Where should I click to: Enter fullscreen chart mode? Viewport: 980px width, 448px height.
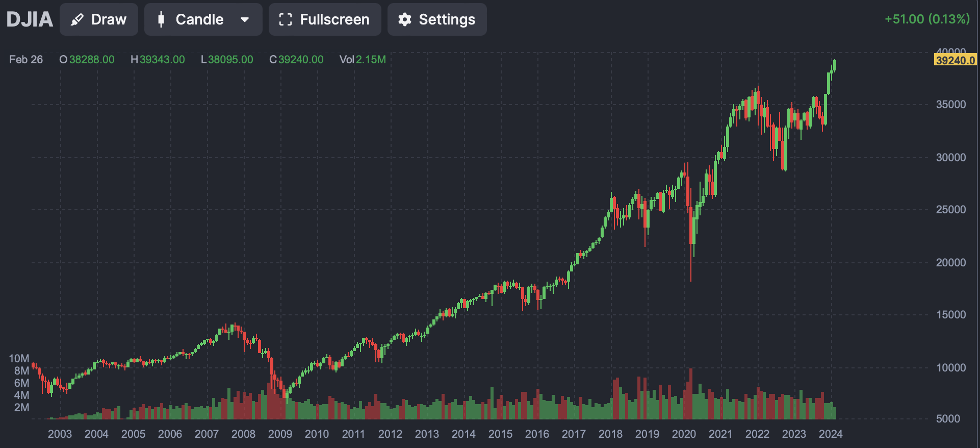click(x=325, y=20)
